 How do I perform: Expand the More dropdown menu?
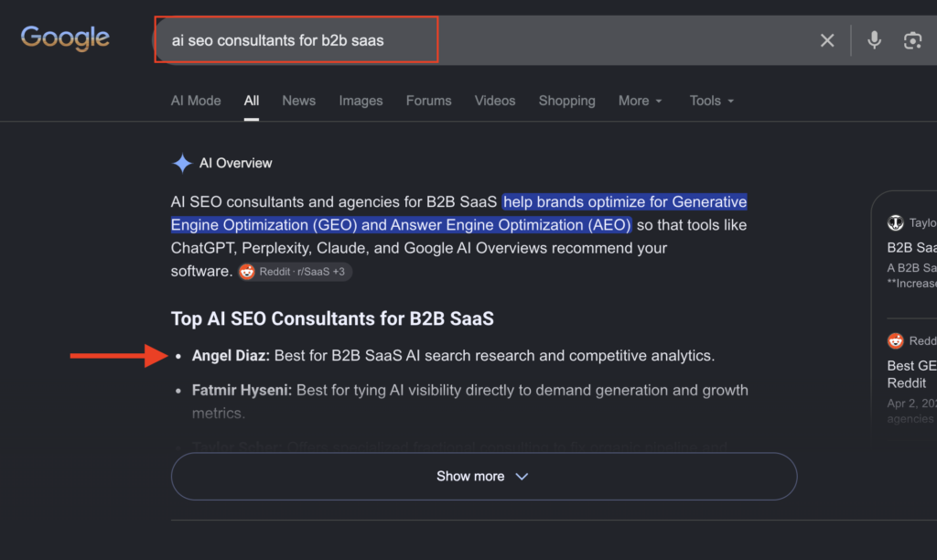tap(640, 101)
